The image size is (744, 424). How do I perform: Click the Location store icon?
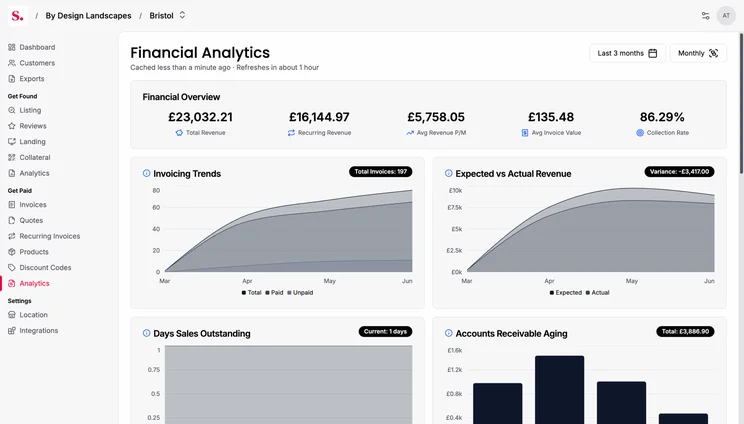tap(12, 314)
